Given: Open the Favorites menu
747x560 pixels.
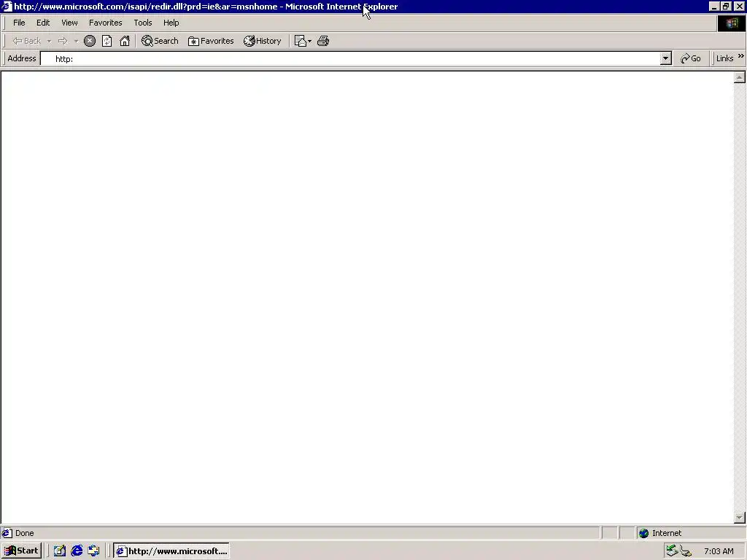Looking at the screenshot, I should 105,23.
